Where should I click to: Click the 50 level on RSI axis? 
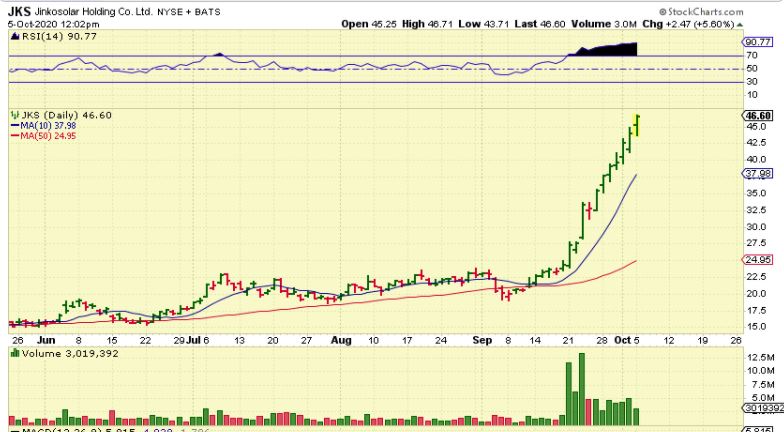coord(752,68)
